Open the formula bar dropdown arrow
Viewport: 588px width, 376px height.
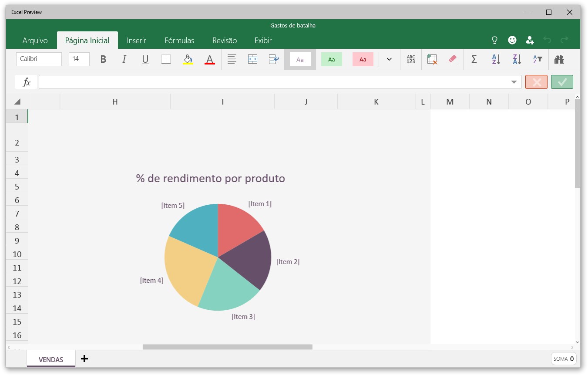coord(514,81)
